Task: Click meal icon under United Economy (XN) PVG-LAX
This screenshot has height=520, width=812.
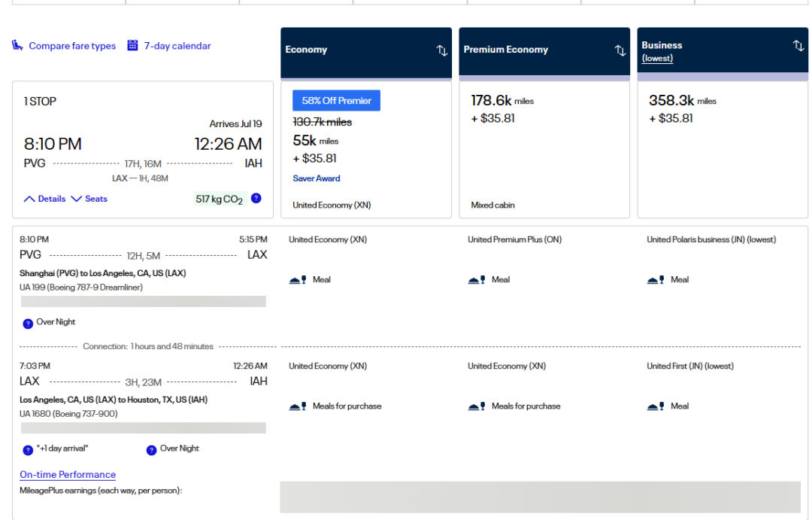Action: click(x=298, y=280)
